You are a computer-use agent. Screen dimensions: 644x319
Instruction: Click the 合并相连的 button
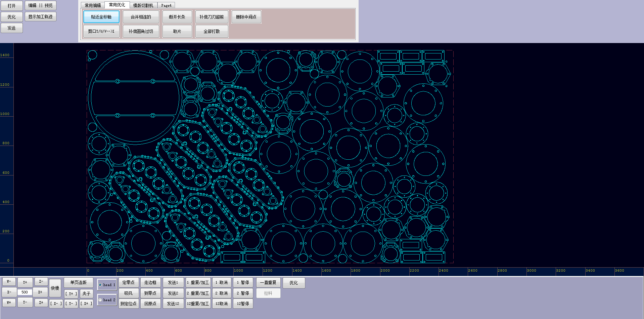tap(141, 17)
